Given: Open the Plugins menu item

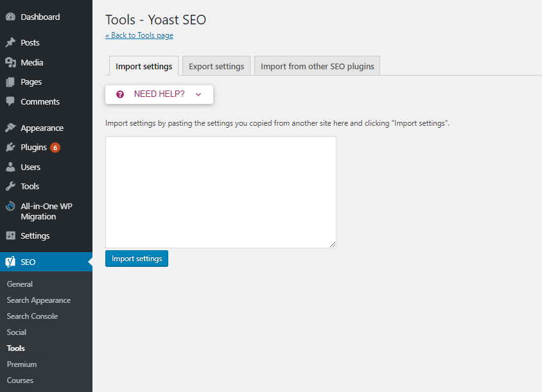Looking at the screenshot, I should (46, 147).
